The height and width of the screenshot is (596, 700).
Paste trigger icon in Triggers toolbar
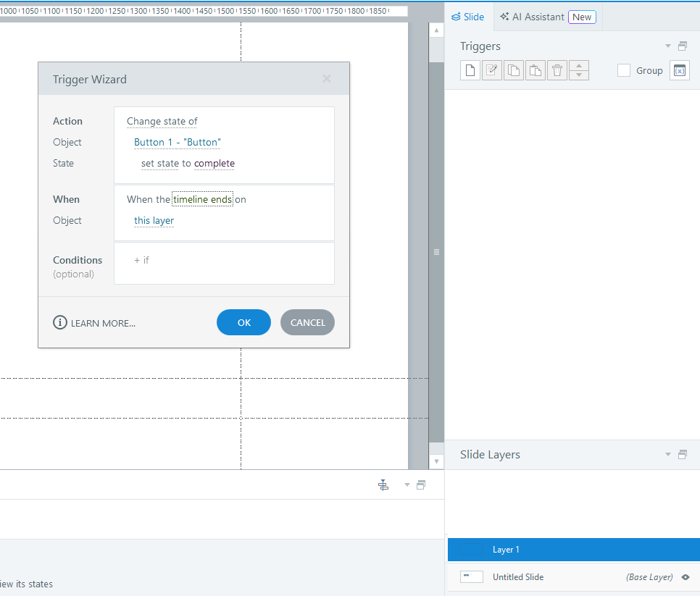(536, 70)
